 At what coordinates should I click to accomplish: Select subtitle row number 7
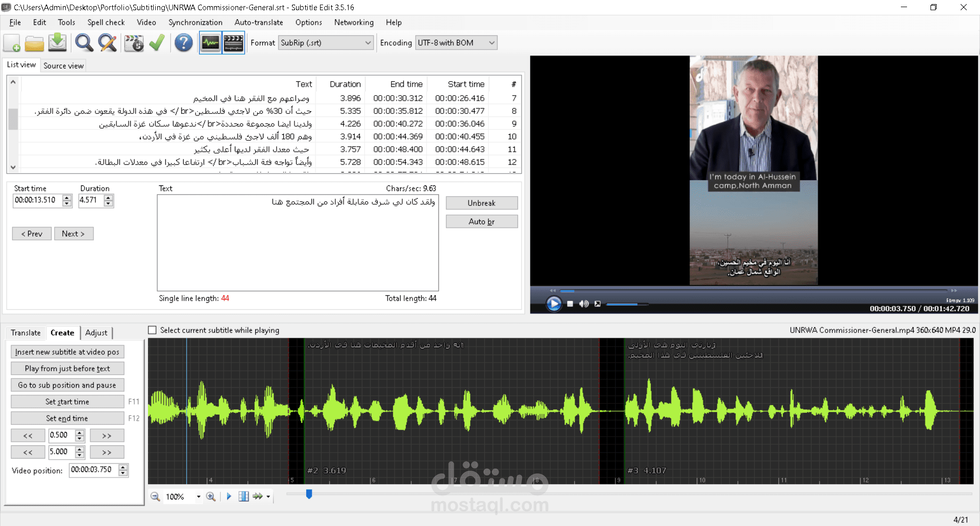pos(271,98)
